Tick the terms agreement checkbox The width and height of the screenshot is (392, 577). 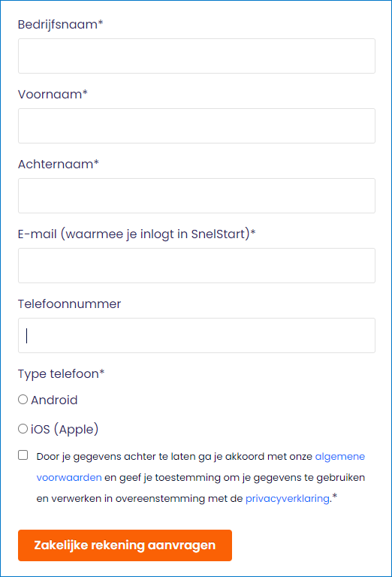tap(23, 455)
